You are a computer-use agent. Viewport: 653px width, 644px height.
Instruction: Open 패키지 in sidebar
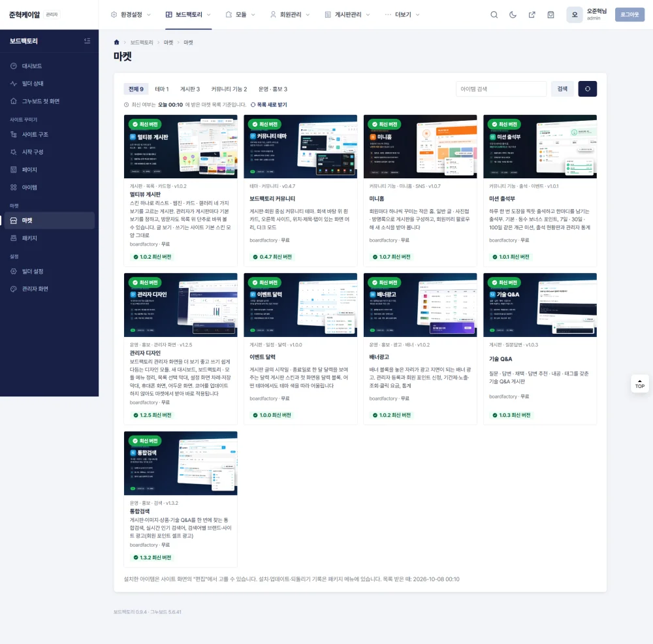(x=49, y=238)
